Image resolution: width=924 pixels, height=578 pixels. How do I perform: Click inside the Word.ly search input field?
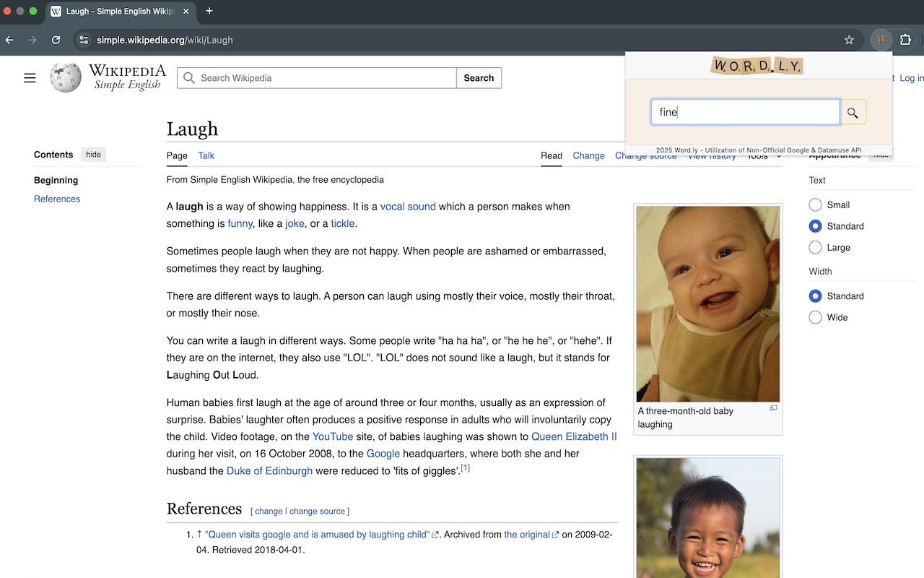(x=745, y=112)
